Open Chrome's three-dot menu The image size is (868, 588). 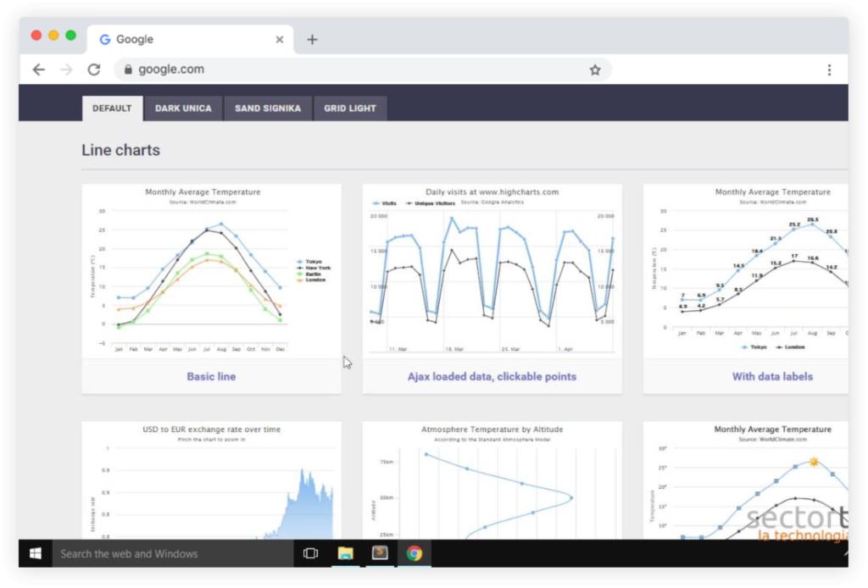click(829, 69)
